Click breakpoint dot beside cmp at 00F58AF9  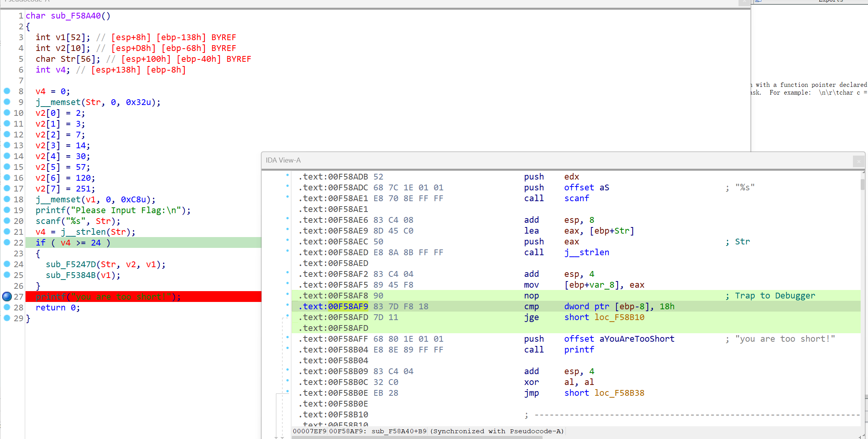pyautogui.click(x=288, y=305)
